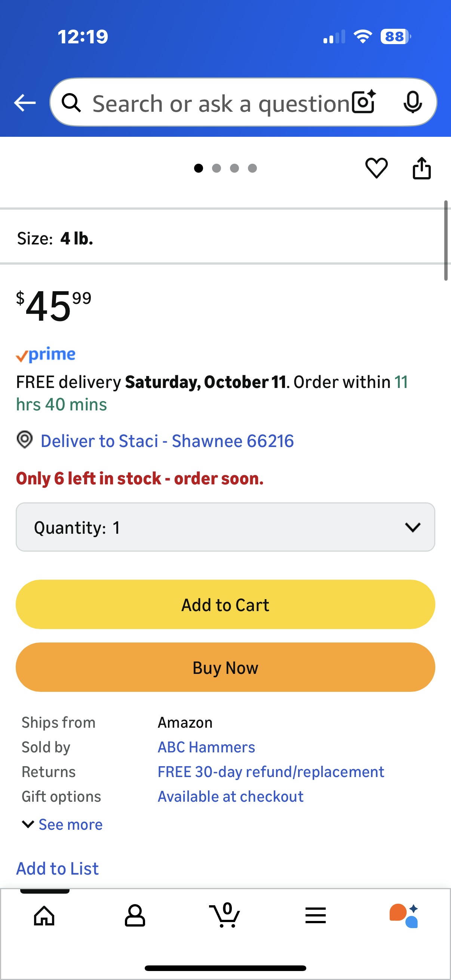Open the hamburger menu tab
The height and width of the screenshot is (980, 451).
[x=316, y=915]
